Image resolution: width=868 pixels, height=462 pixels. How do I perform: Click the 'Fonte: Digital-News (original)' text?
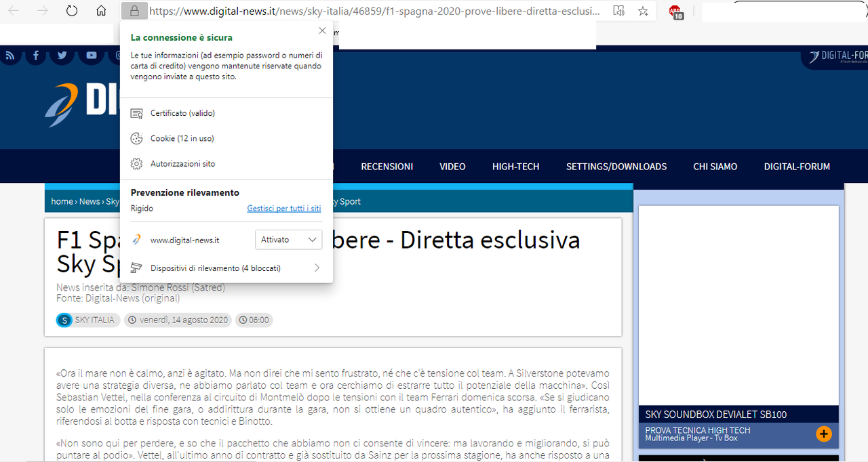tap(118, 297)
